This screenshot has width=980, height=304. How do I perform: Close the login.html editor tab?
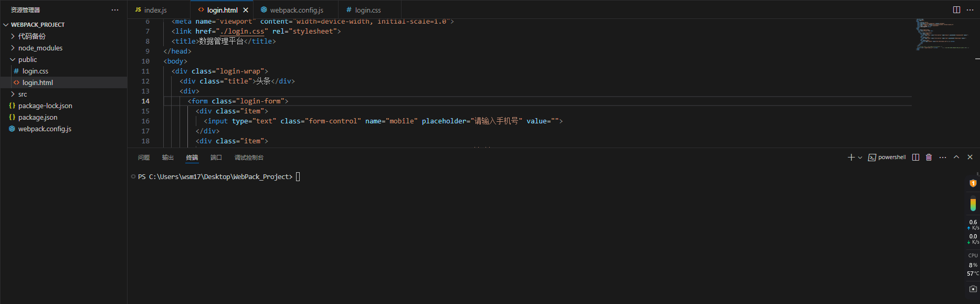pos(246,10)
